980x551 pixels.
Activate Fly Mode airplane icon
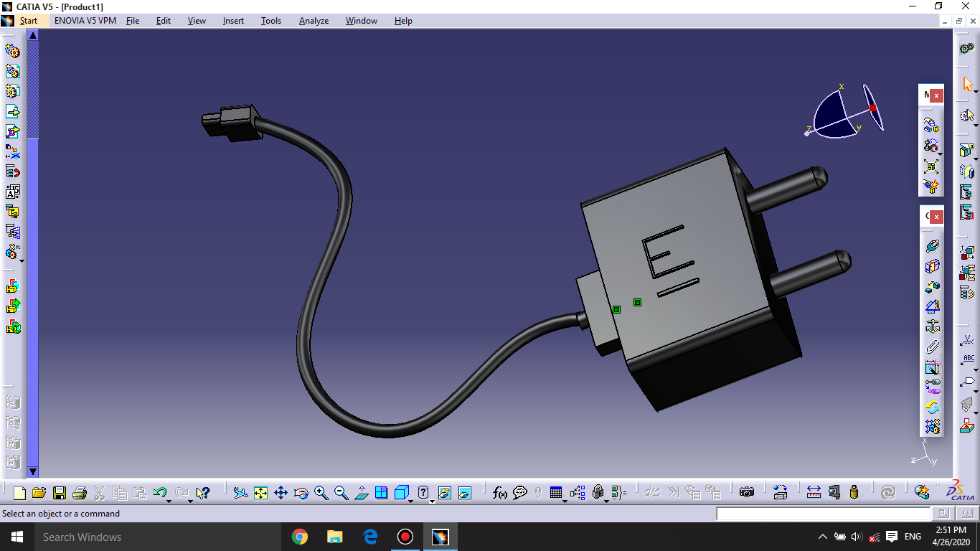(241, 493)
